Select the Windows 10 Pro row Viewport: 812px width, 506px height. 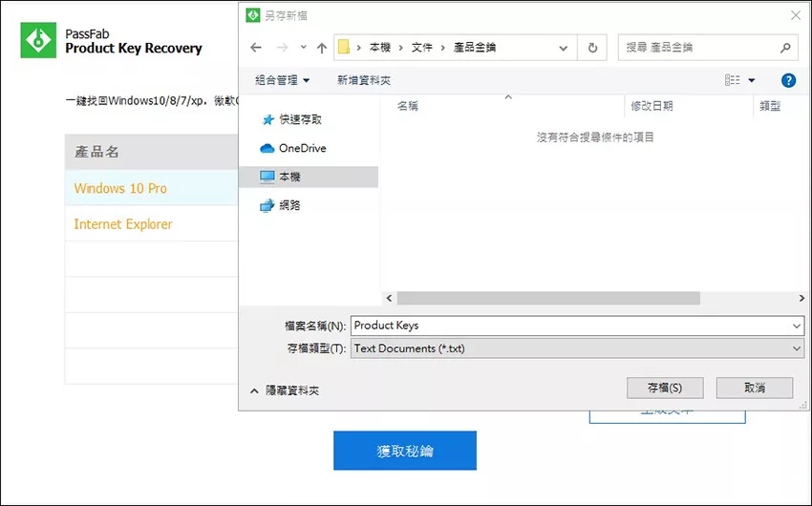pos(151,188)
